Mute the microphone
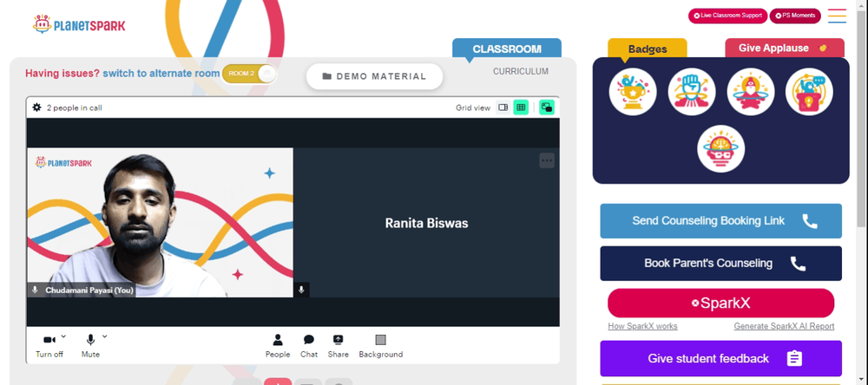Screen dimensions: 868x385 90,346
